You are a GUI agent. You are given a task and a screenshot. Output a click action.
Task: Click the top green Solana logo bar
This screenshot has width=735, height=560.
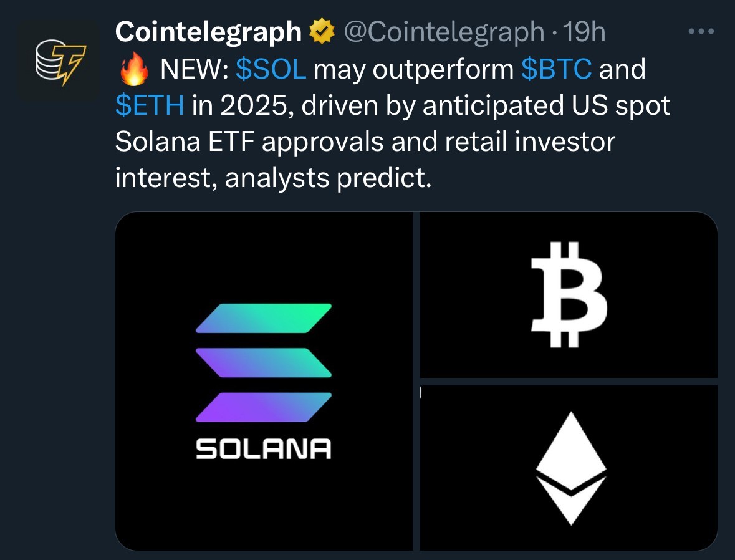[x=264, y=317]
